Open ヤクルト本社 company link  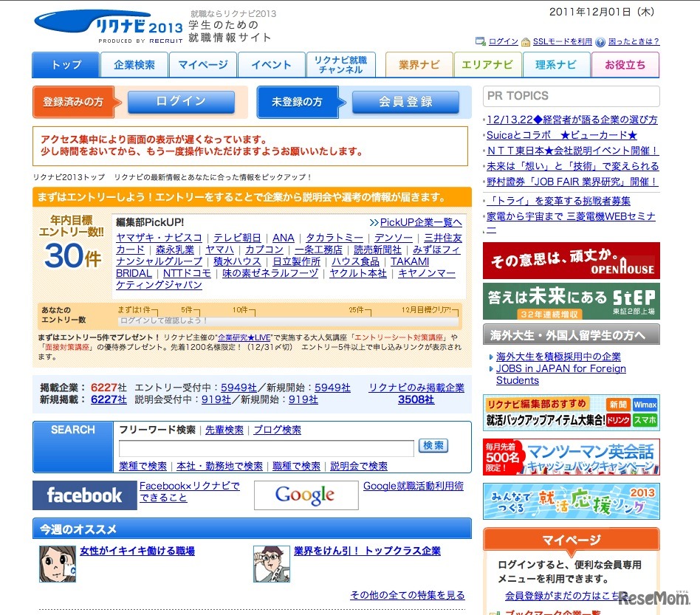tap(358, 272)
